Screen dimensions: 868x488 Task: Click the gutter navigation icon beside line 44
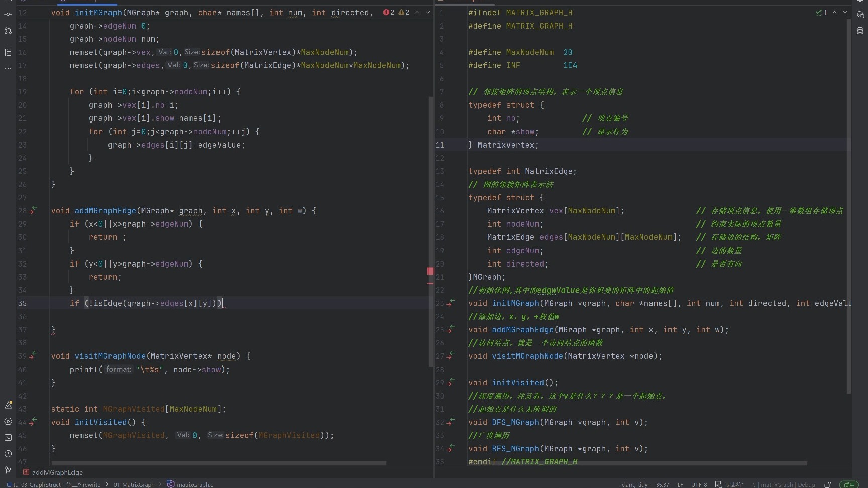[x=33, y=422]
